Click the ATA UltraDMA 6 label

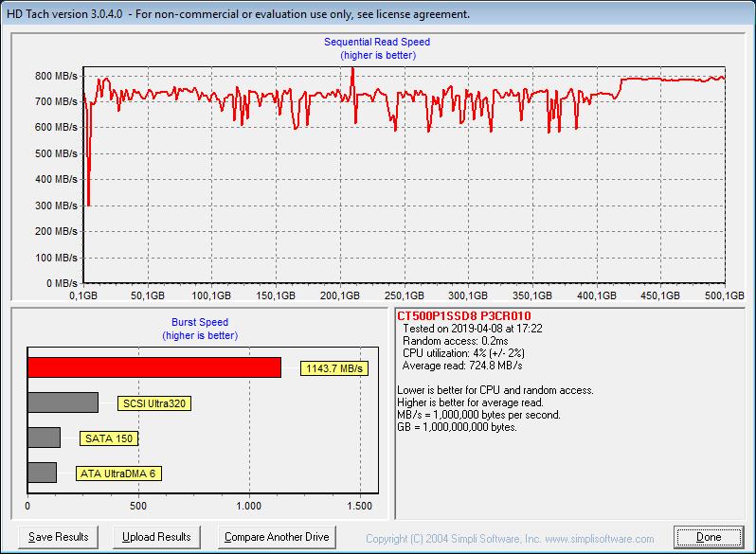click(x=118, y=474)
